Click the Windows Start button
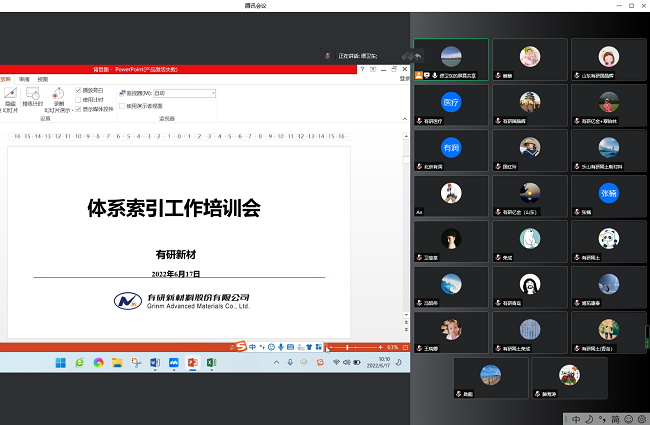This screenshot has width=650, height=425. (60, 362)
